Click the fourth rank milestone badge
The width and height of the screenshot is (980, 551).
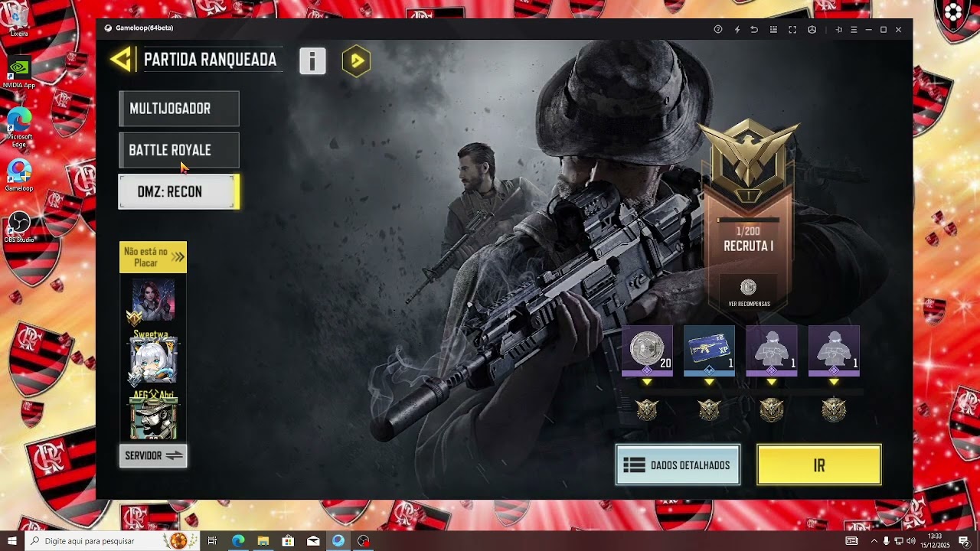click(x=834, y=410)
